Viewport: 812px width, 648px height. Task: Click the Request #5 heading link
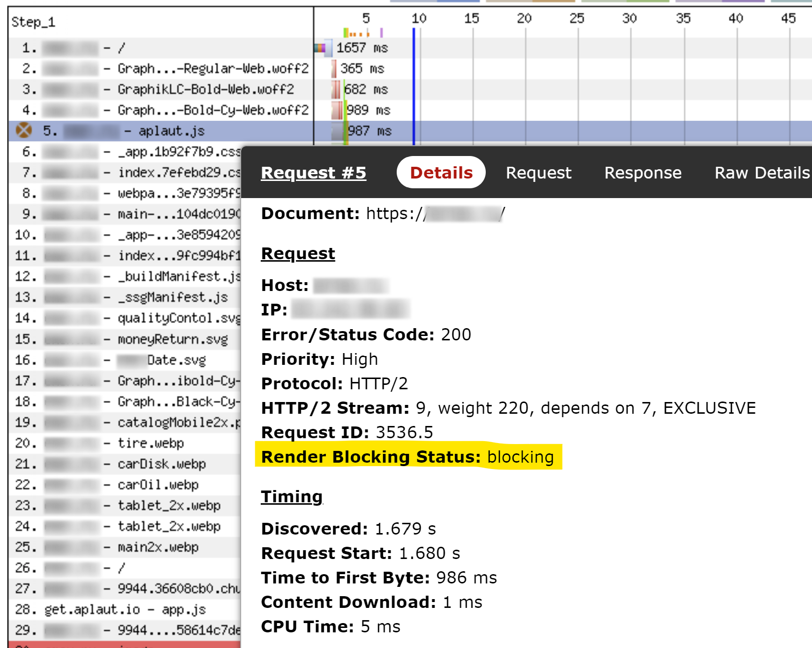[313, 173]
